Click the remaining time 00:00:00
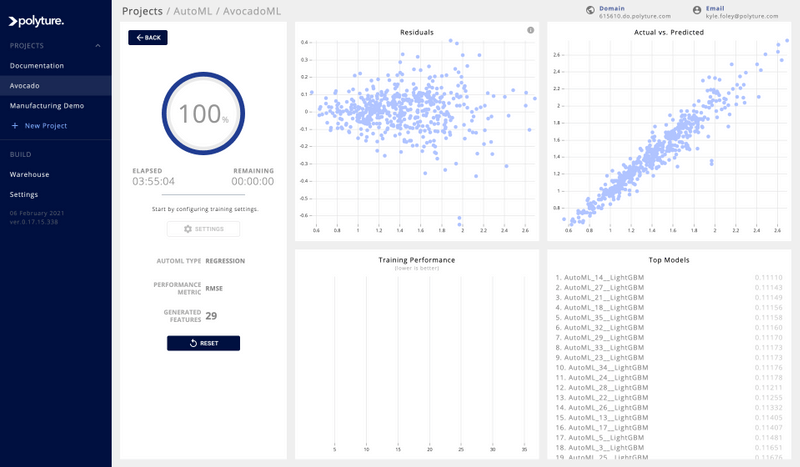 (253, 181)
